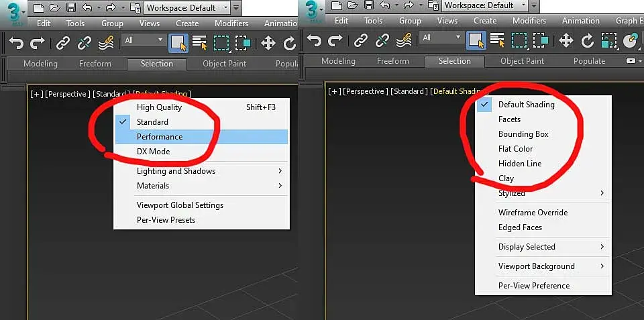Click Save File icon in left screenshot
Viewport: 644px width, 320px height.
(x=70, y=7)
